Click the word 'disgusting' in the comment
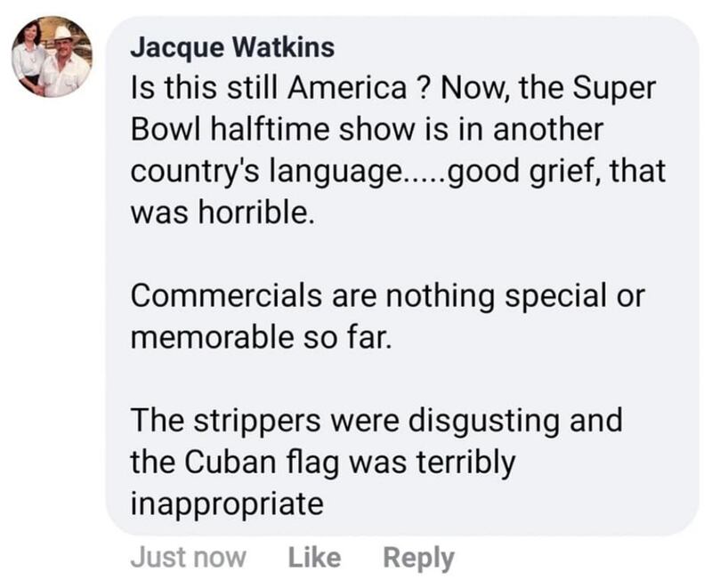This screenshot has width=712, height=588. (483, 422)
